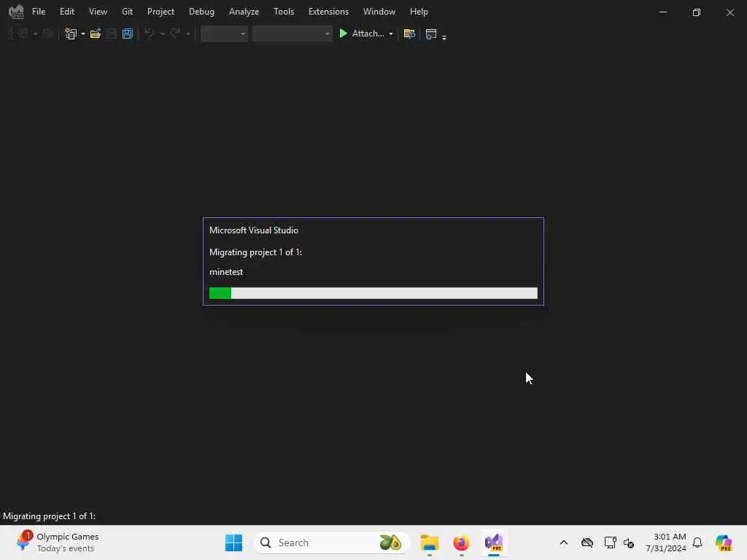Click the network display tray icon
The image size is (747, 560).
click(610, 542)
